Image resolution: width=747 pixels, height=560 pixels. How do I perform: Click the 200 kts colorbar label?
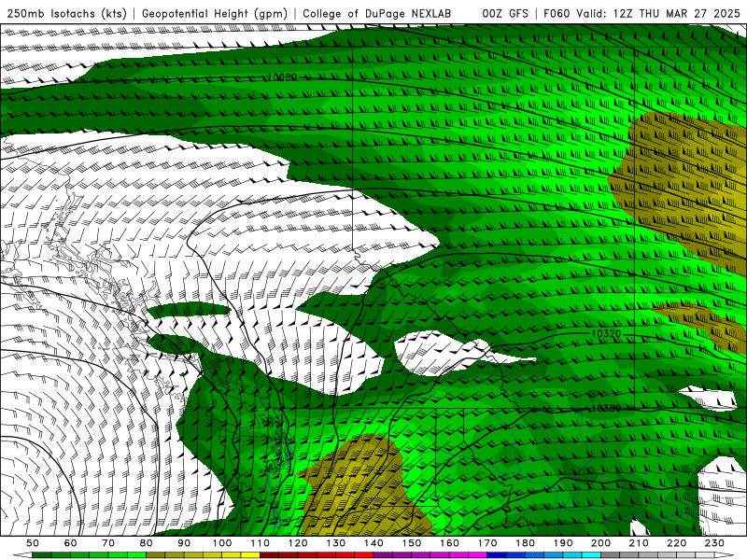pos(600,543)
